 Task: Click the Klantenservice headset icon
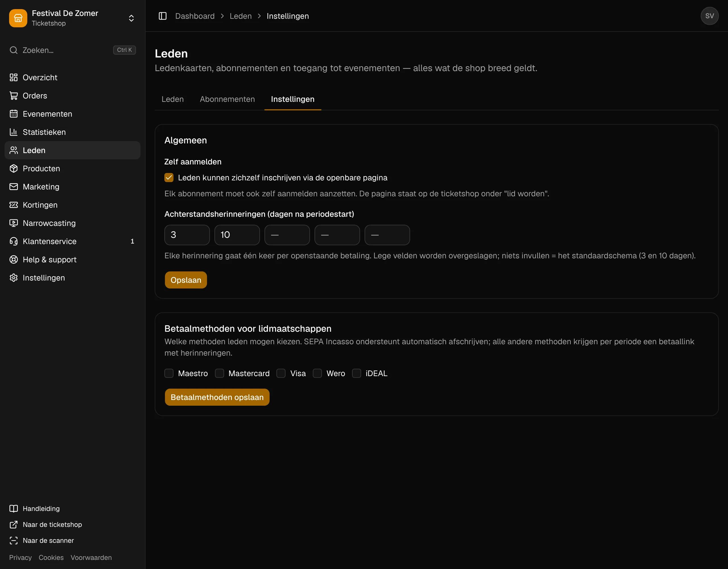coord(14,241)
